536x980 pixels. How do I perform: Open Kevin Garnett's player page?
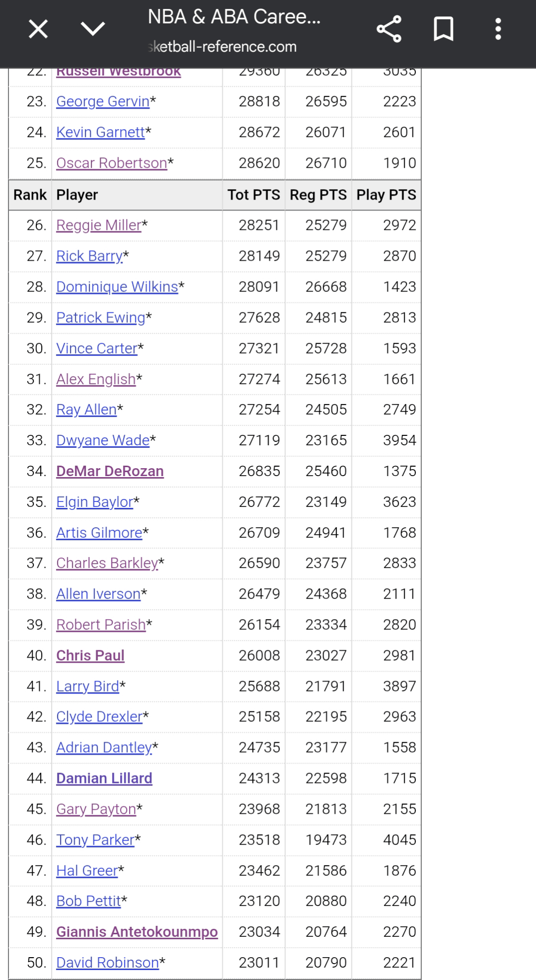tap(101, 132)
